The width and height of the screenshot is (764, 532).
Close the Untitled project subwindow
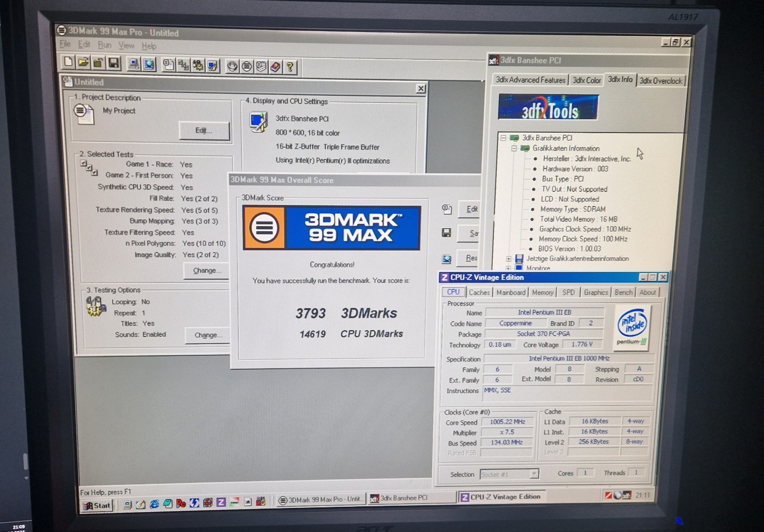(x=421, y=88)
